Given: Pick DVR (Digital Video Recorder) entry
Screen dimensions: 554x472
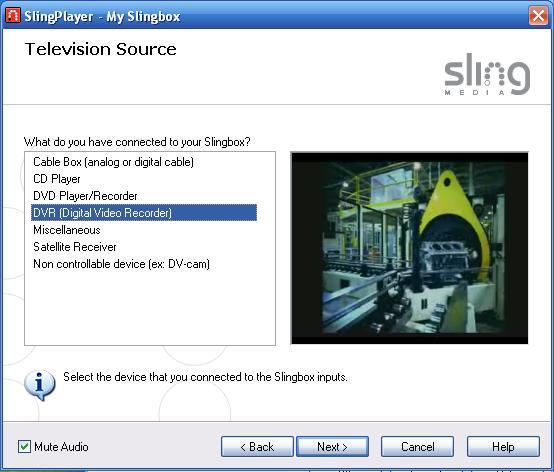Looking at the screenshot, I should pos(144,213).
